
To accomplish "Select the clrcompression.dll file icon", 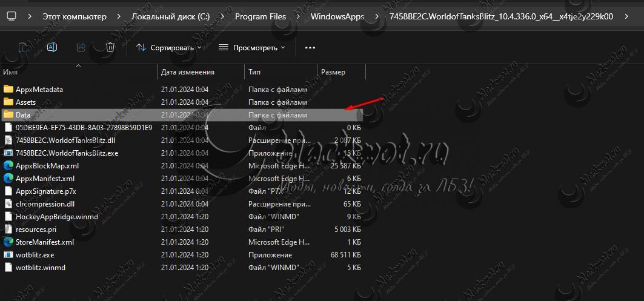I will pyautogui.click(x=8, y=203).
